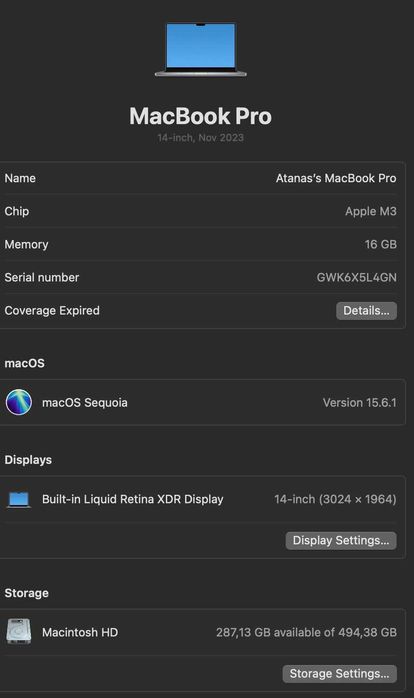The height and width of the screenshot is (698, 414).
Task: Click the macOS Sequoia logo icon
Action: coord(19,402)
